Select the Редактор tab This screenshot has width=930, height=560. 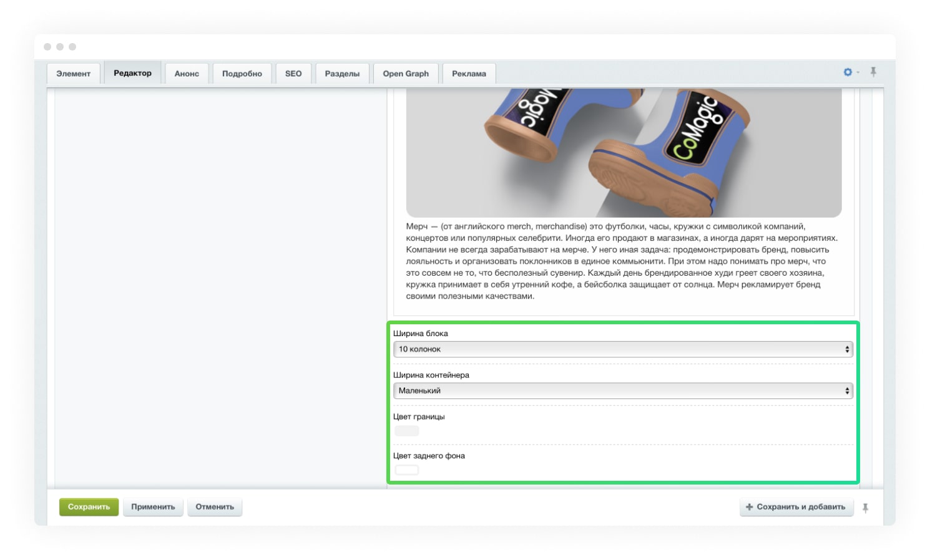pos(132,73)
